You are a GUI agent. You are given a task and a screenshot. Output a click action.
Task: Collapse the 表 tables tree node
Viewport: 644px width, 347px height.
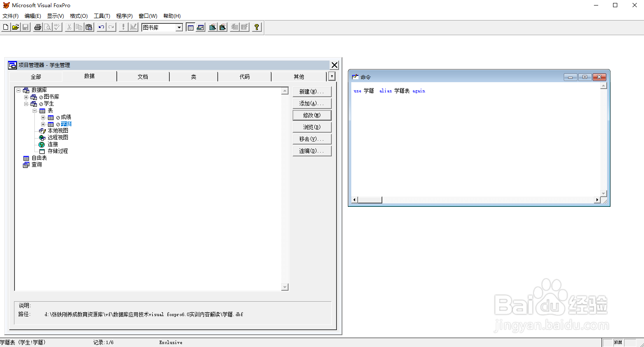35,111
